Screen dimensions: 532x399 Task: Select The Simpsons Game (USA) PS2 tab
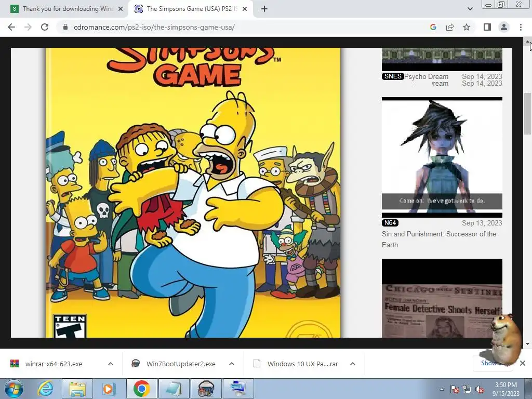[191, 9]
